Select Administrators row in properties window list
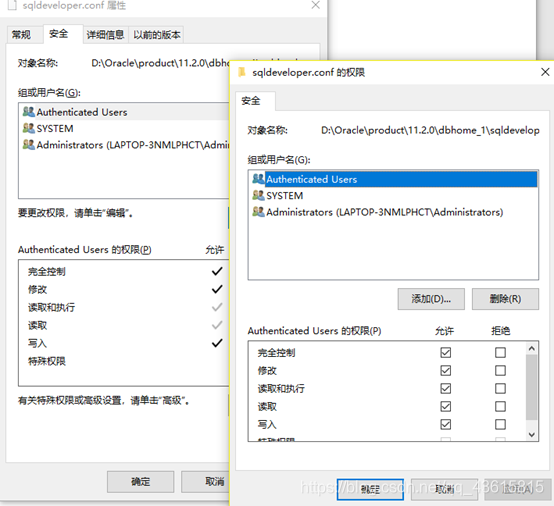The height and width of the screenshot is (506, 554). click(124, 145)
